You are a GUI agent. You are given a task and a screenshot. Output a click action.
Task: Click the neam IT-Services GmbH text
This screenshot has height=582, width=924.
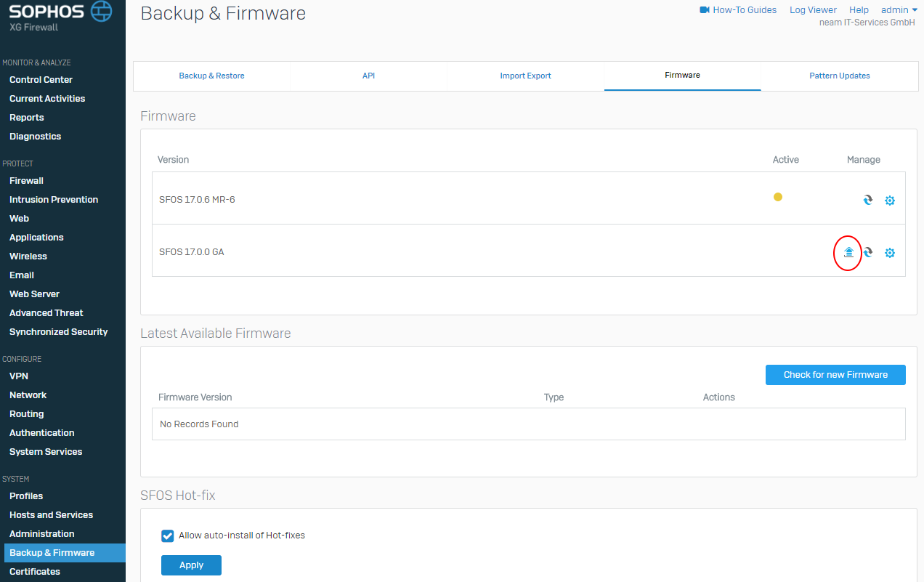coord(867,23)
